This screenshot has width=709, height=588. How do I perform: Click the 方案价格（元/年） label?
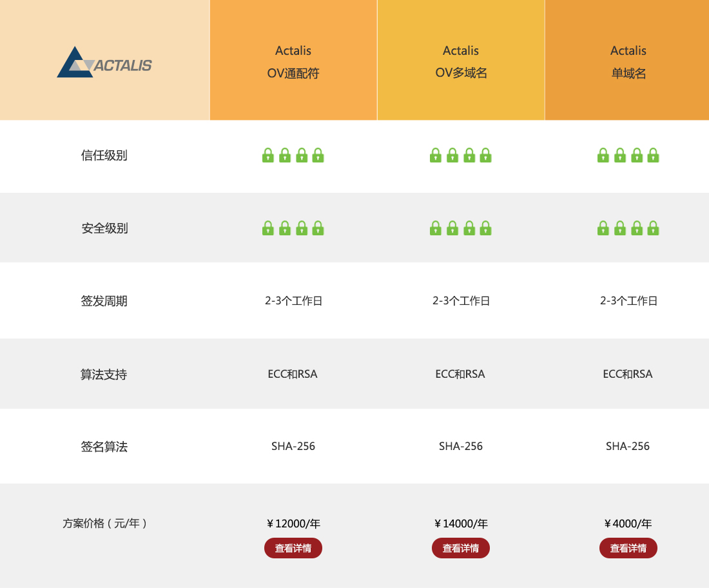[104, 524]
